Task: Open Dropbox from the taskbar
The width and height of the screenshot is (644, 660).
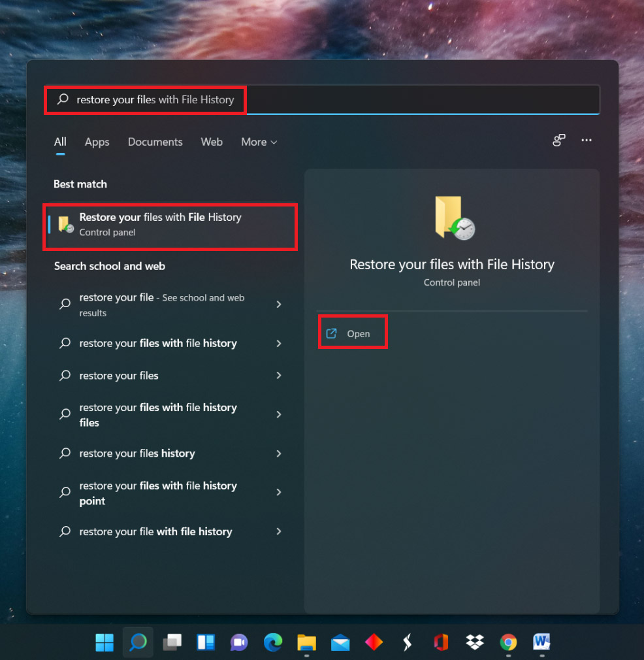Action: click(475, 642)
